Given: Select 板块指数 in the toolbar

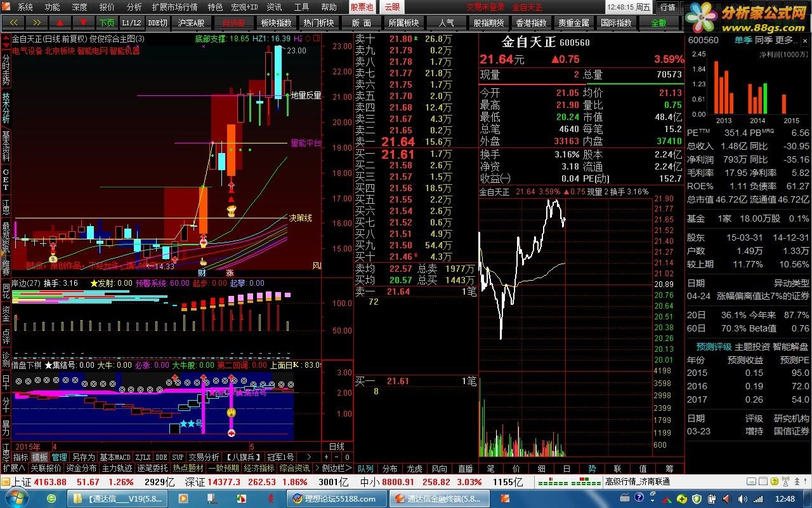Looking at the screenshot, I should 276,22.
